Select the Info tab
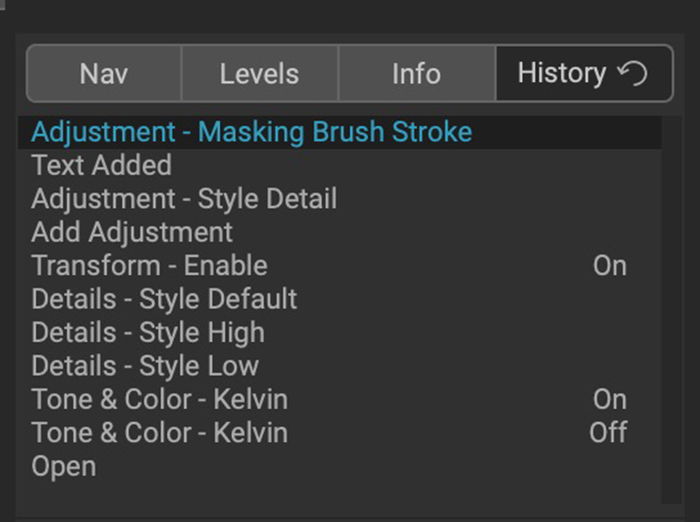 417,74
